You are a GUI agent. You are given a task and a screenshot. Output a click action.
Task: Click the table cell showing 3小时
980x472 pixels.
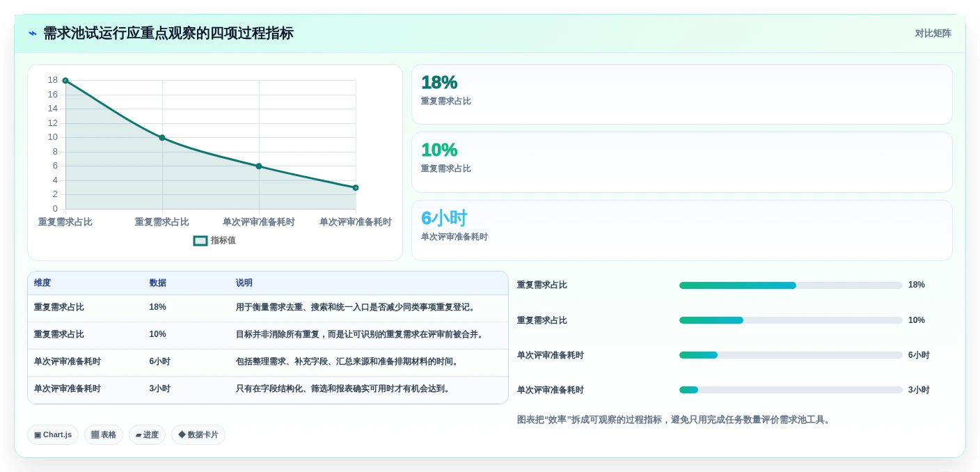click(159, 388)
